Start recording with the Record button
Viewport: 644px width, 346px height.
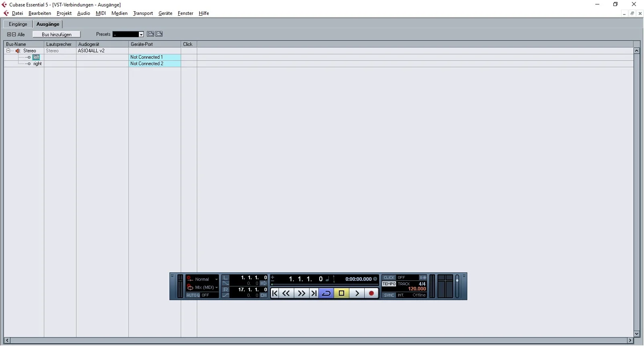pyautogui.click(x=372, y=293)
